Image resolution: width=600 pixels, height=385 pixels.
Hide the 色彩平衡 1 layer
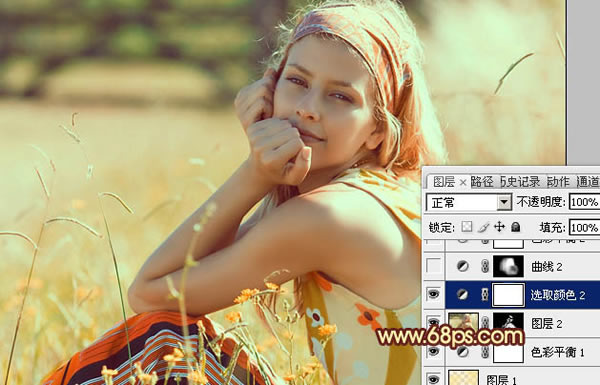(434, 352)
